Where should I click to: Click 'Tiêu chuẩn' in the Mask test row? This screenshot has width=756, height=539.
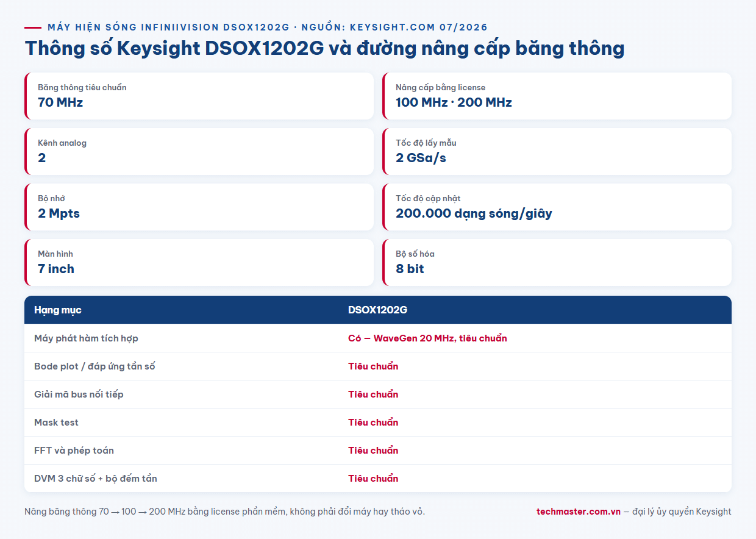pyautogui.click(x=373, y=422)
